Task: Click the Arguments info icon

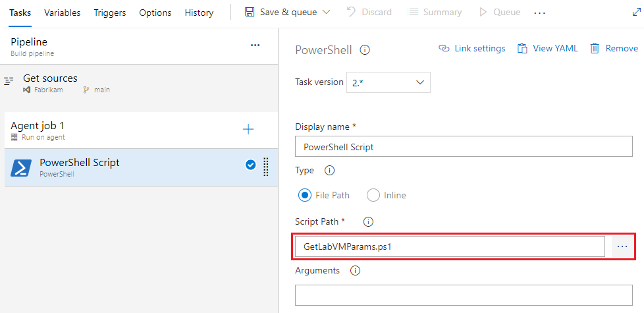Action: [356, 270]
